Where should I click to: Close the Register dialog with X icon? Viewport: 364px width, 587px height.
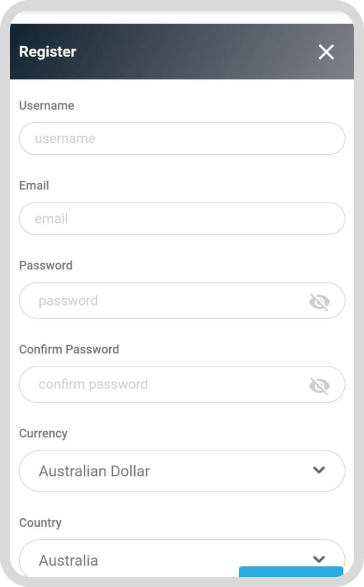coord(326,52)
